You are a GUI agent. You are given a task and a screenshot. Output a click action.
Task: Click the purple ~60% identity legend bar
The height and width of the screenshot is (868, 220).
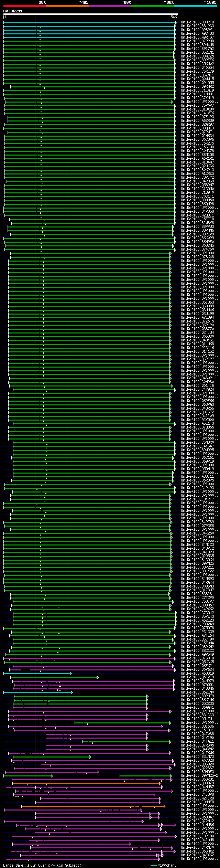(110, 6)
